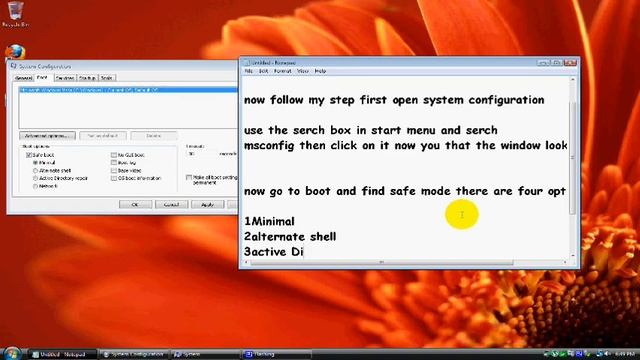This screenshot has height=360, width=640.
Task: Click the '1Minimal' line in Notepad
Action: [269, 222]
